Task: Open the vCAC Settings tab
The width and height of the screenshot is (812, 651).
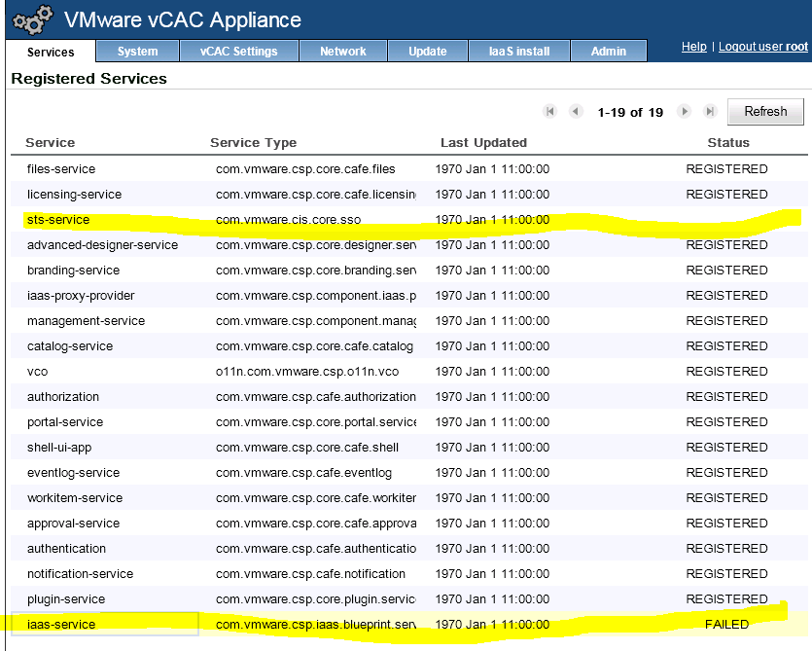Action: [x=238, y=52]
